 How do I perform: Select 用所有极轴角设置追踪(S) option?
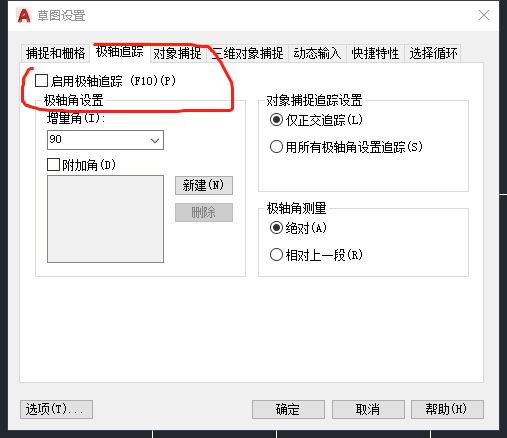coord(276,147)
